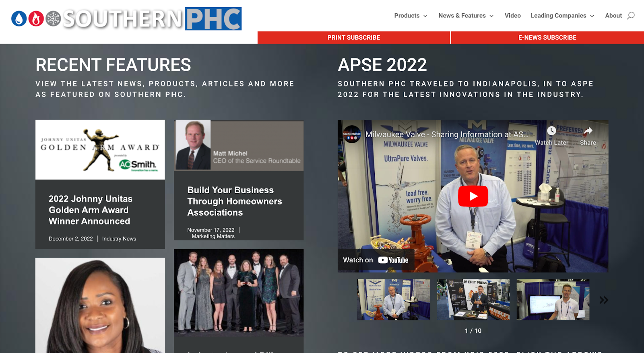The image size is (644, 353).
Task: Click the APSE 2022 heading
Action: 382,65
